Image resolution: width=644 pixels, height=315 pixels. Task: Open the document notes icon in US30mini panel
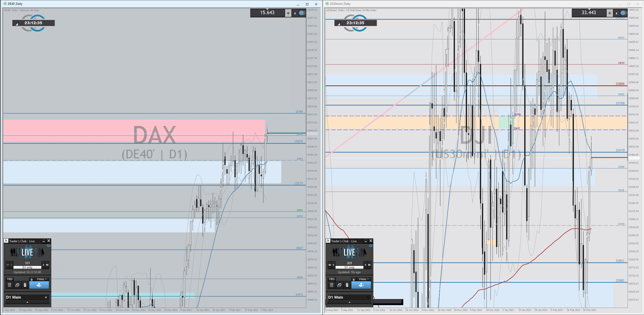click(331, 285)
